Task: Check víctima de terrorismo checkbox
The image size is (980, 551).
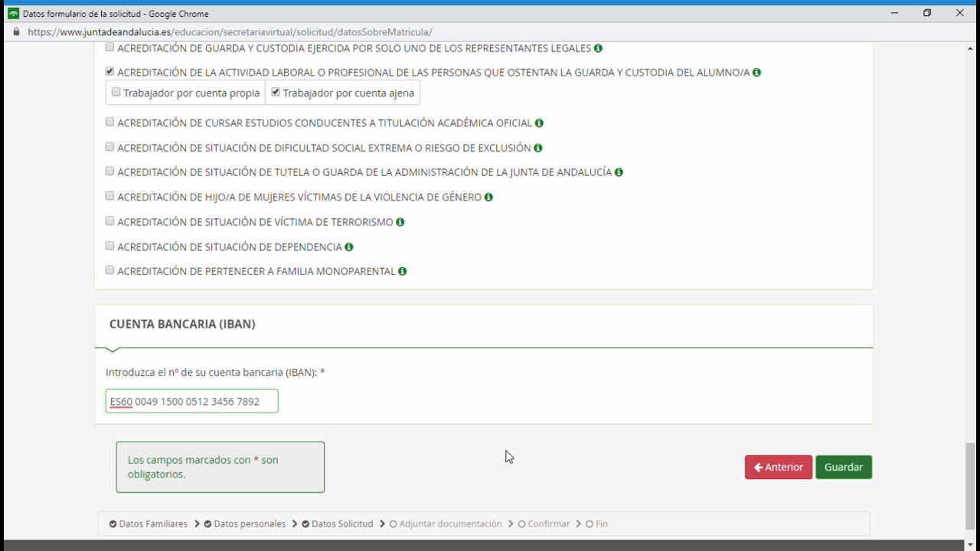Action: [109, 221]
